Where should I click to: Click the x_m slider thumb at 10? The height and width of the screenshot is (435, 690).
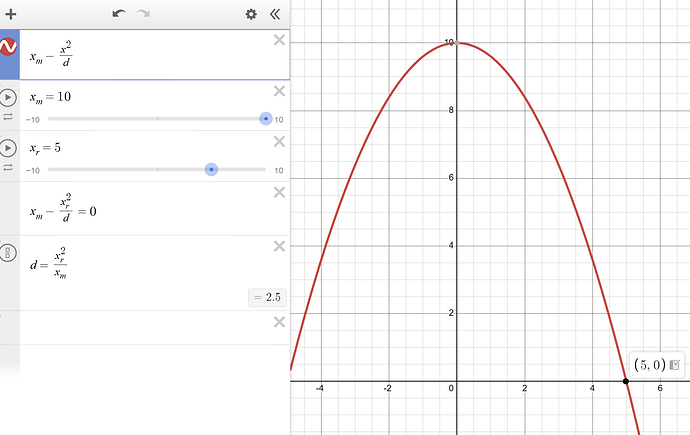[266, 119]
